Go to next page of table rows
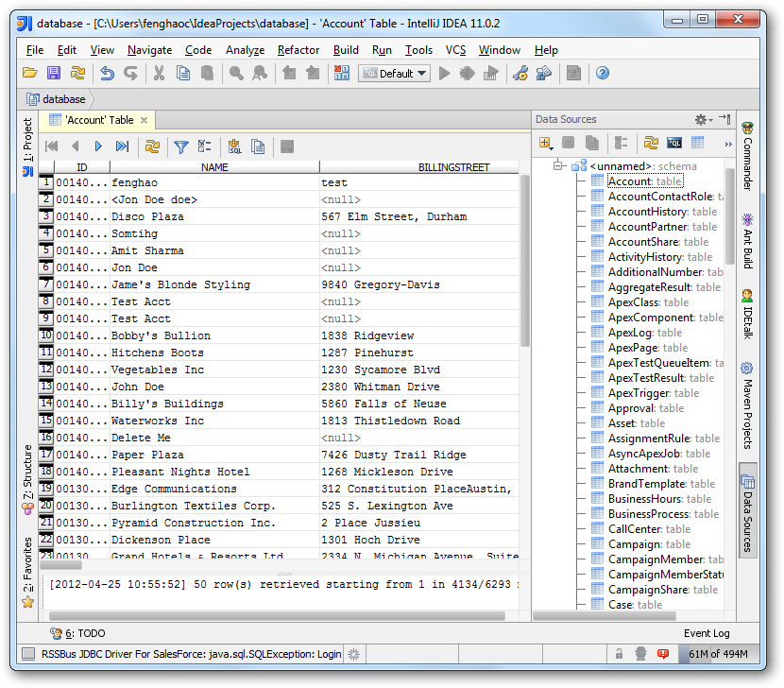784x688 pixels. point(98,146)
